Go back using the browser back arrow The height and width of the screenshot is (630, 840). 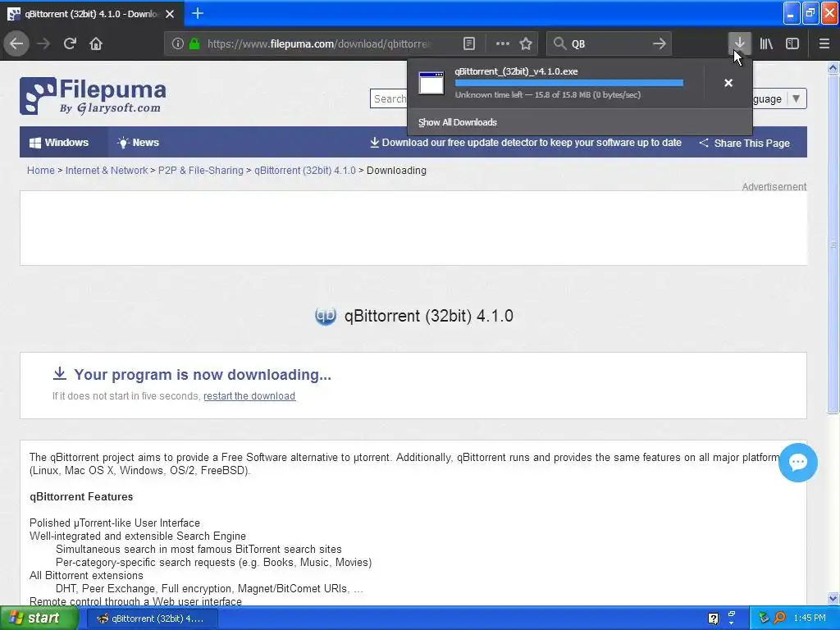(16, 43)
